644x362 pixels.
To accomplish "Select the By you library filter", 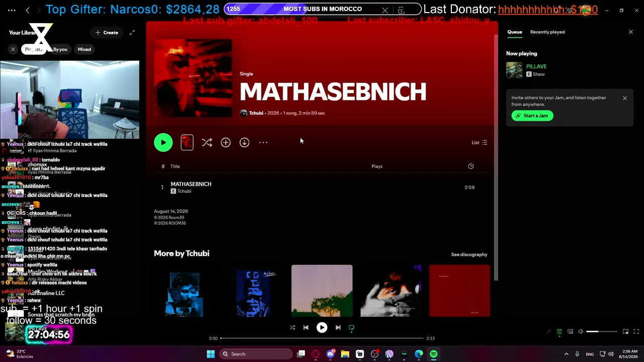I will point(60,49).
